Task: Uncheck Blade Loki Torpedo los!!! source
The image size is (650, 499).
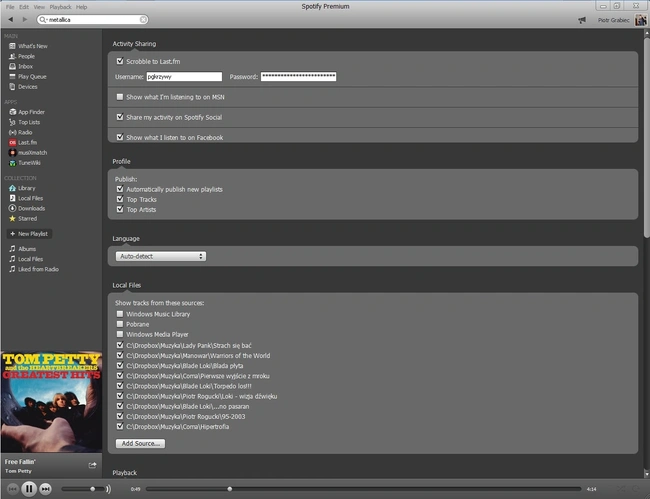Action: (120, 386)
